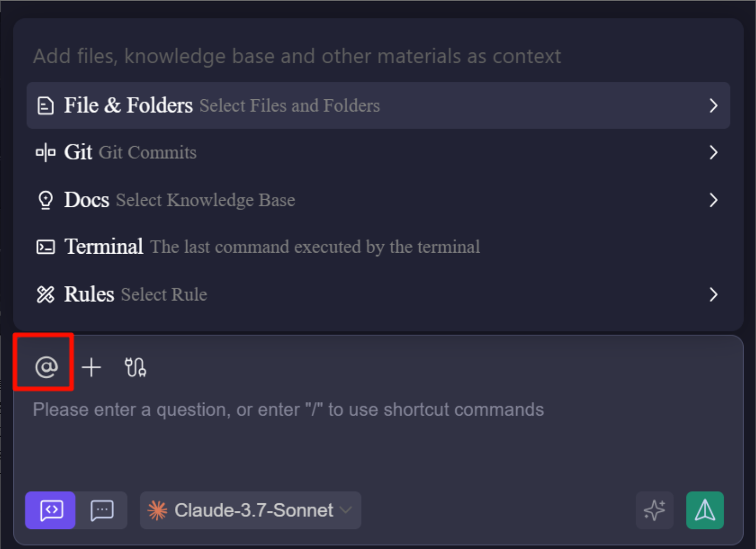The height and width of the screenshot is (549, 756).
Task: Click the prompt enhancement sparkle icon
Action: point(654,510)
